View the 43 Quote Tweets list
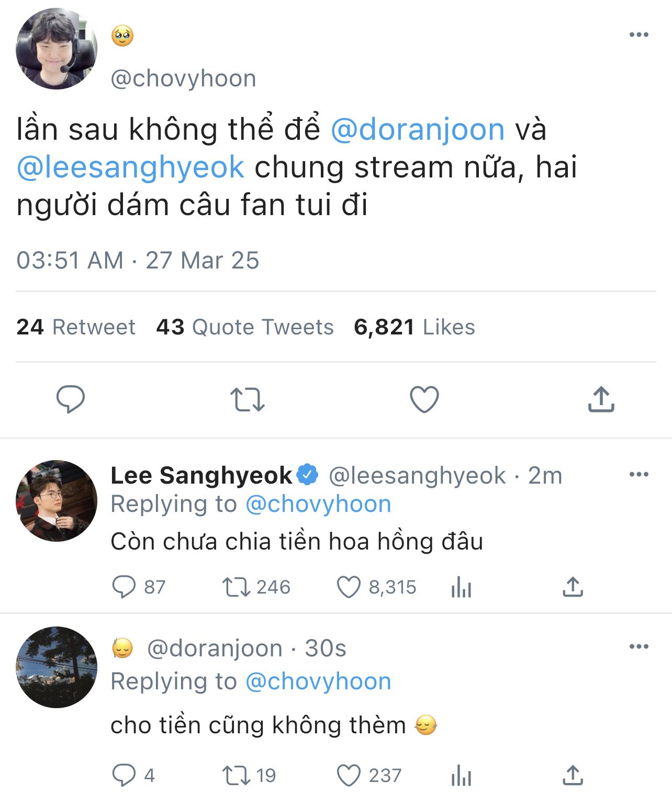672x794 pixels. (x=245, y=327)
